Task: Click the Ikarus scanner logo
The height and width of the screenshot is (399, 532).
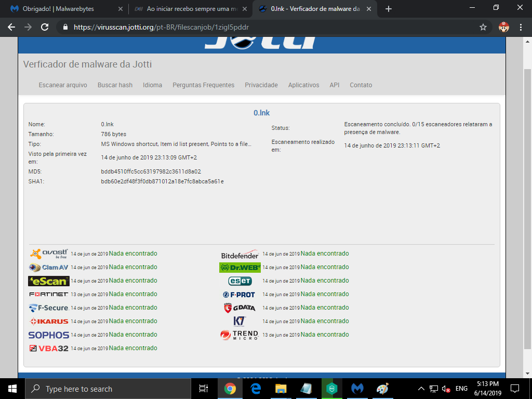Action: point(49,321)
